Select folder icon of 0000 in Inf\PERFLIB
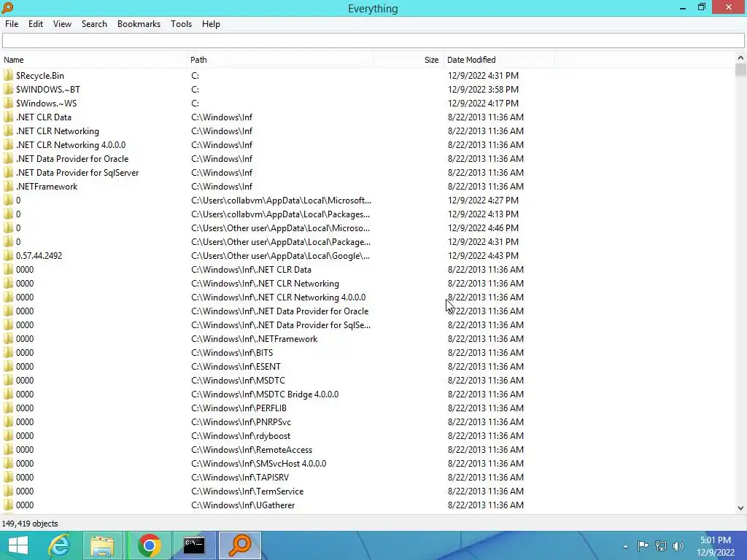 coord(8,408)
